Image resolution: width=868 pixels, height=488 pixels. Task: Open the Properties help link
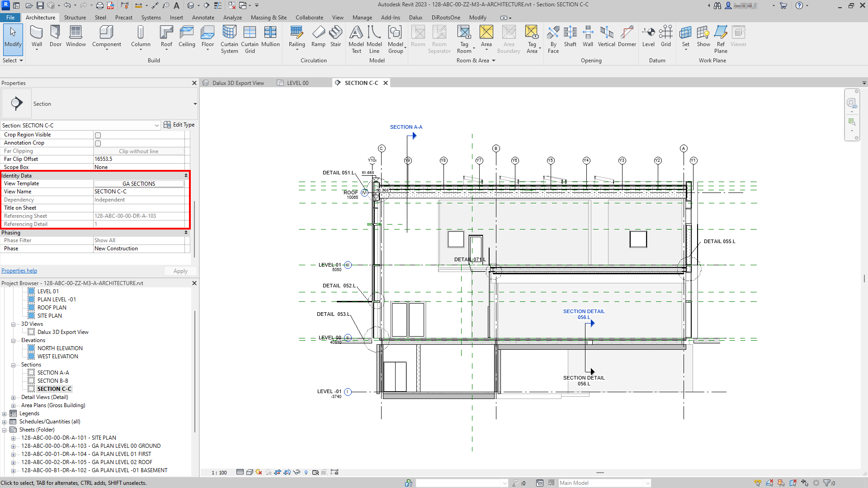click(x=19, y=271)
